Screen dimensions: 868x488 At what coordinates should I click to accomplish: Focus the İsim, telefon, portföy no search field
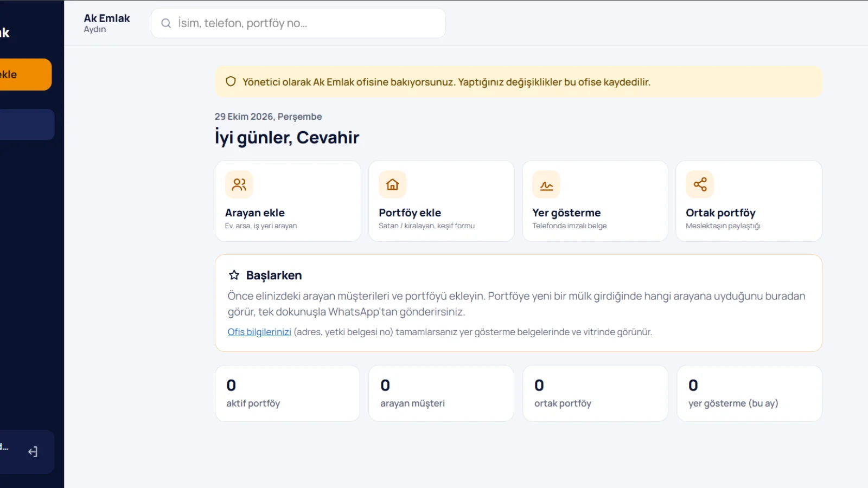(x=298, y=23)
